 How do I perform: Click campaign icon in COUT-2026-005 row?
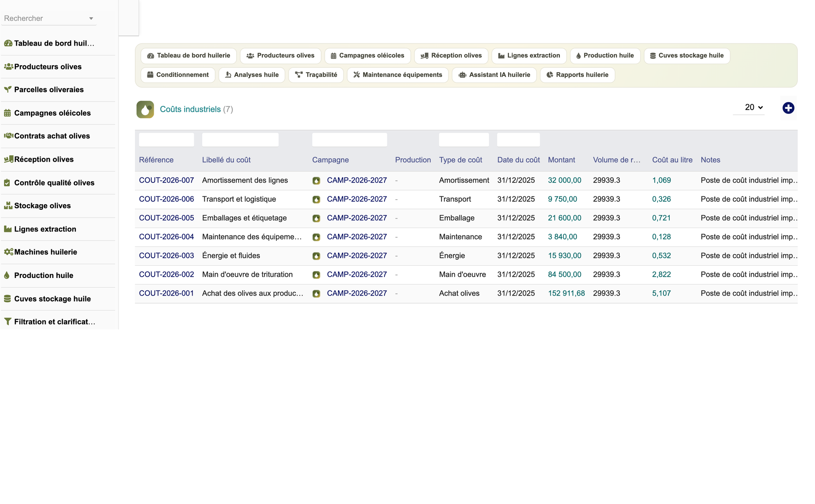(x=316, y=219)
